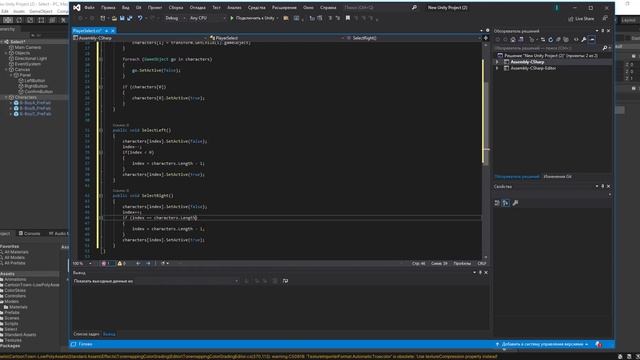Open the SelectRight() member navigation dropdown
Image resolution: width=640 pixels, height=360 pixels.
pyautogui.click(x=413, y=38)
